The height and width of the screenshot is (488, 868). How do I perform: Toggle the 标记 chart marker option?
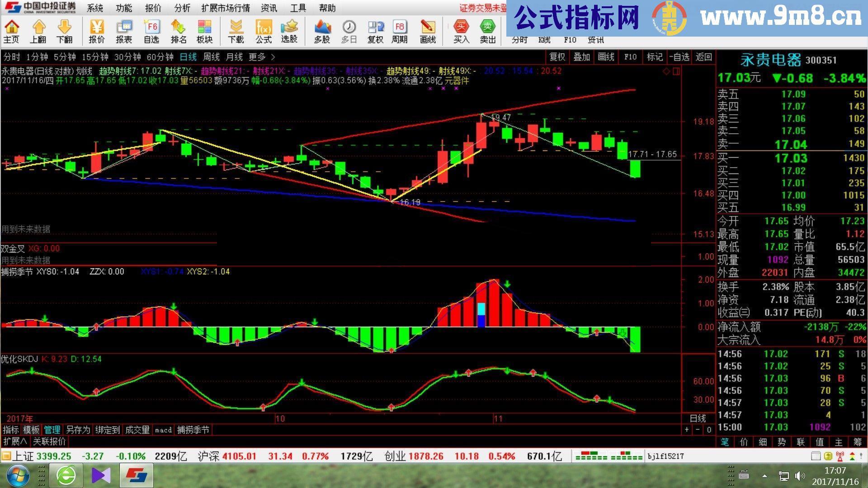click(x=654, y=57)
